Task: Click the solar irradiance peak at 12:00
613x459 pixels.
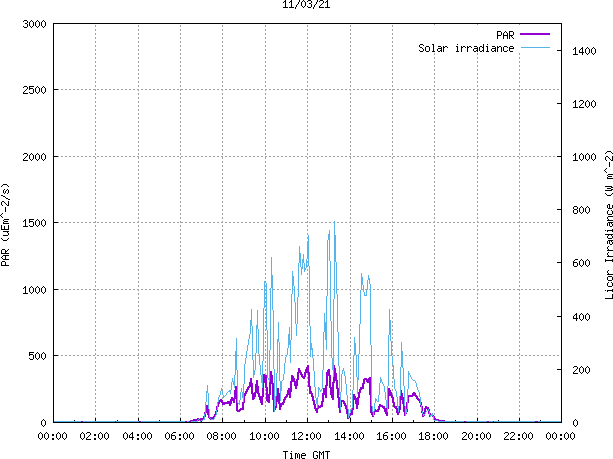Action: 308,236
